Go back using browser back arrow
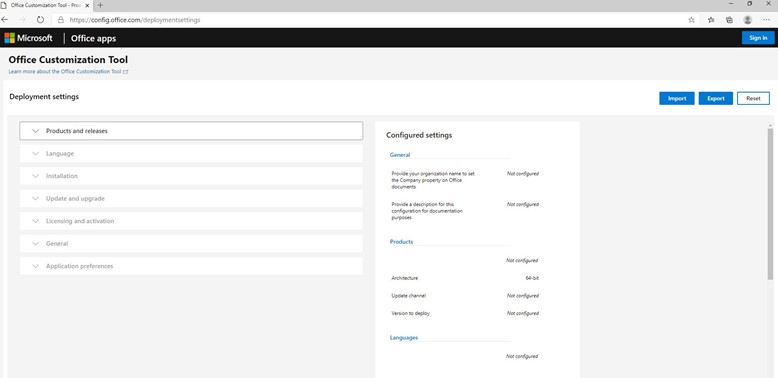 tap(4, 20)
